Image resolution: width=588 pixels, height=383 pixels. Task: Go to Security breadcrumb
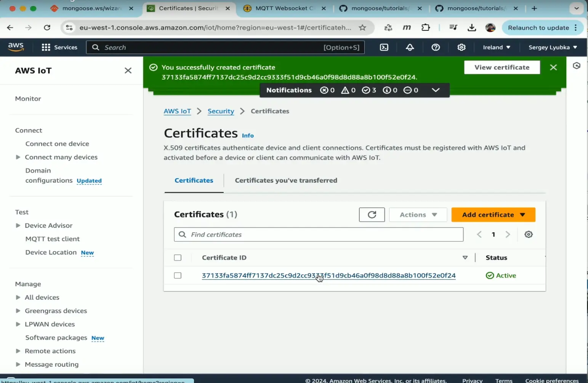pyautogui.click(x=221, y=111)
